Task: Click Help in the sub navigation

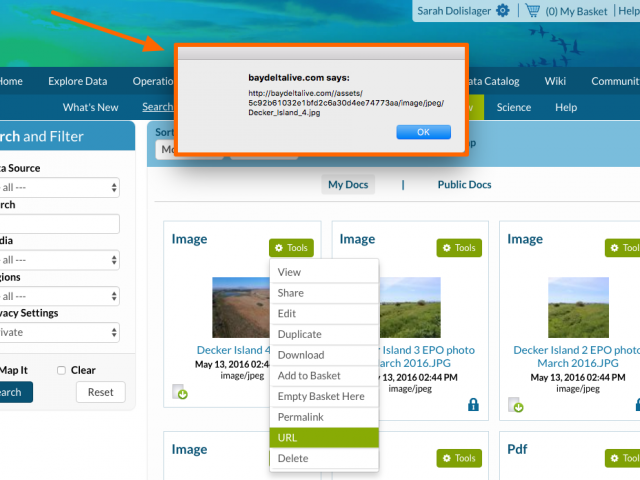Action: (x=566, y=107)
